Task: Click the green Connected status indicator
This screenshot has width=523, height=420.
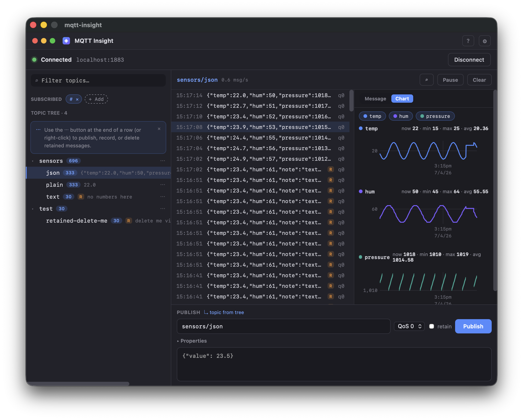Action: 35,60
